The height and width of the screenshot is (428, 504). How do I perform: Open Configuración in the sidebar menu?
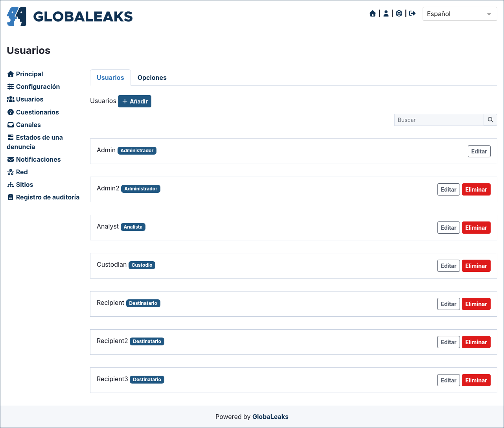[x=33, y=87]
